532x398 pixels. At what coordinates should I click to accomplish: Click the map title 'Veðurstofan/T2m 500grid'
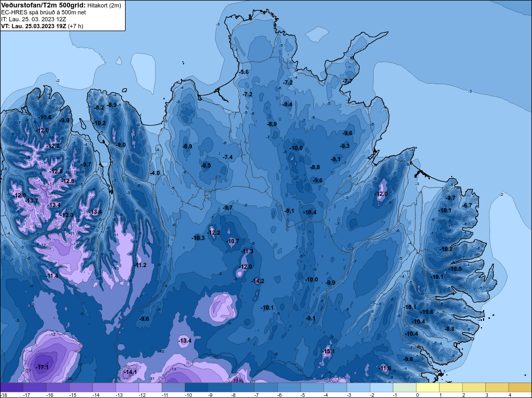click(42, 5)
